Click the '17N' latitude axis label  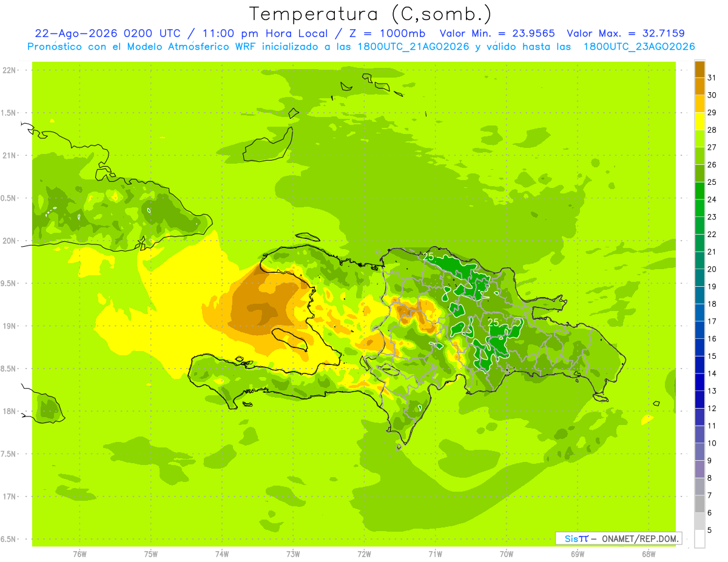(9, 497)
